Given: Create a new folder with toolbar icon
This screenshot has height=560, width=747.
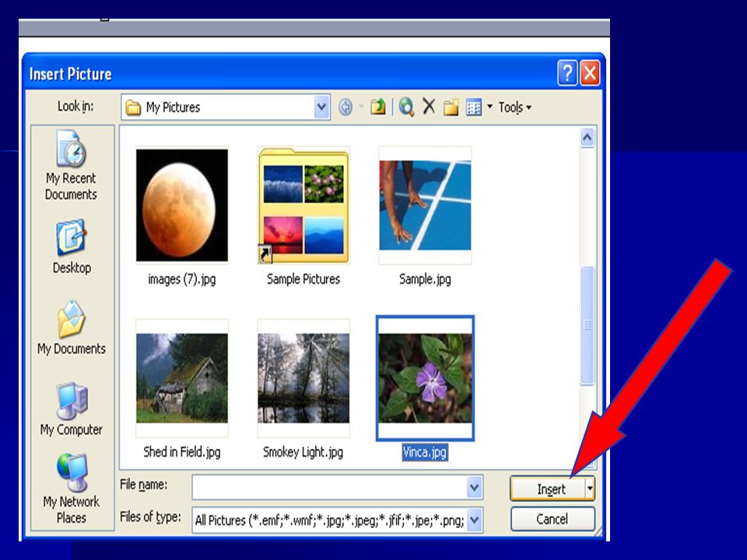Looking at the screenshot, I should coord(451,107).
